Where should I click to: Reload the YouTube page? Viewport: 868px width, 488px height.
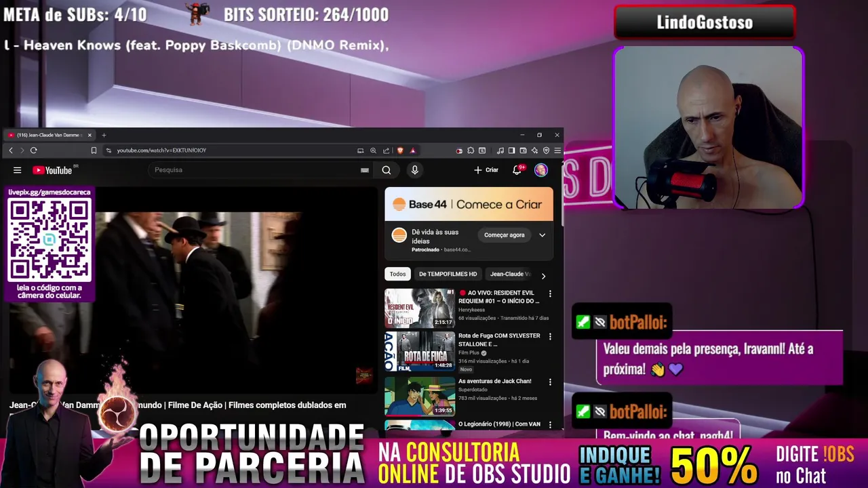click(33, 150)
